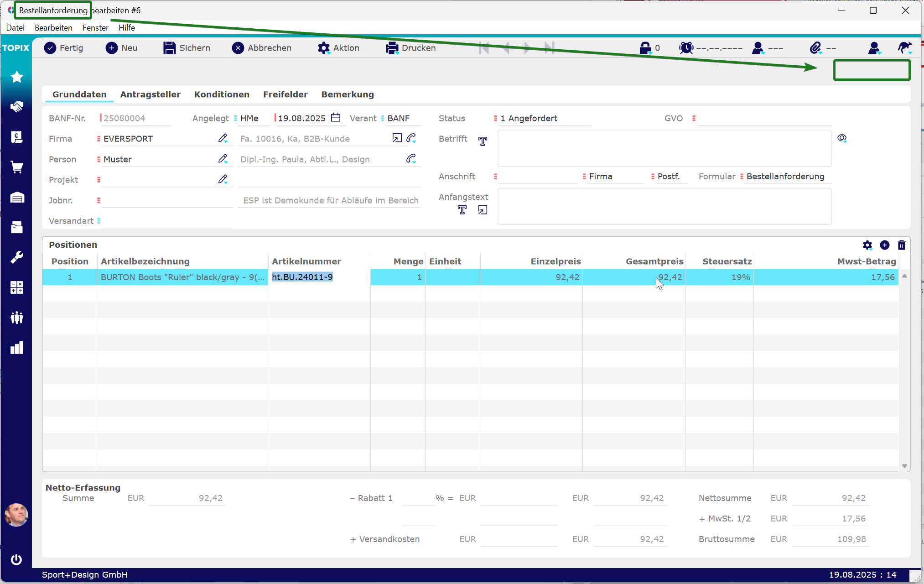This screenshot has height=584, width=924.
Task: Edit the Firma entry with pencil icon
Action: coord(223,138)
